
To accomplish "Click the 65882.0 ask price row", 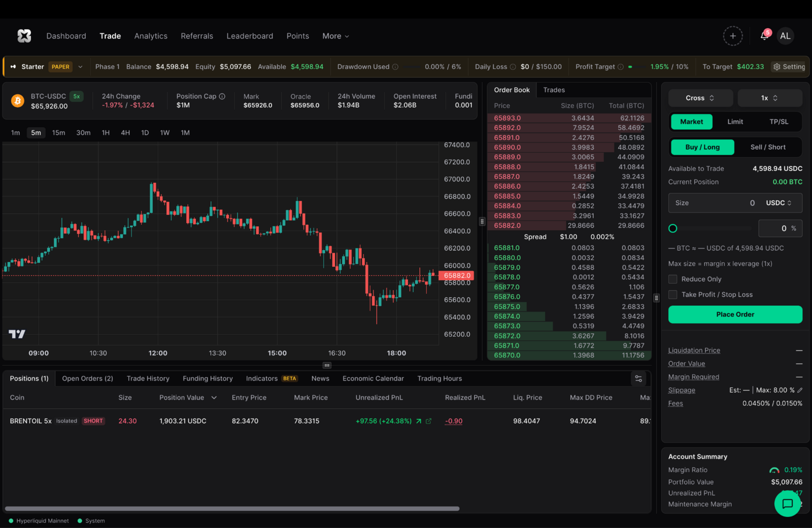I will (569, 226).
